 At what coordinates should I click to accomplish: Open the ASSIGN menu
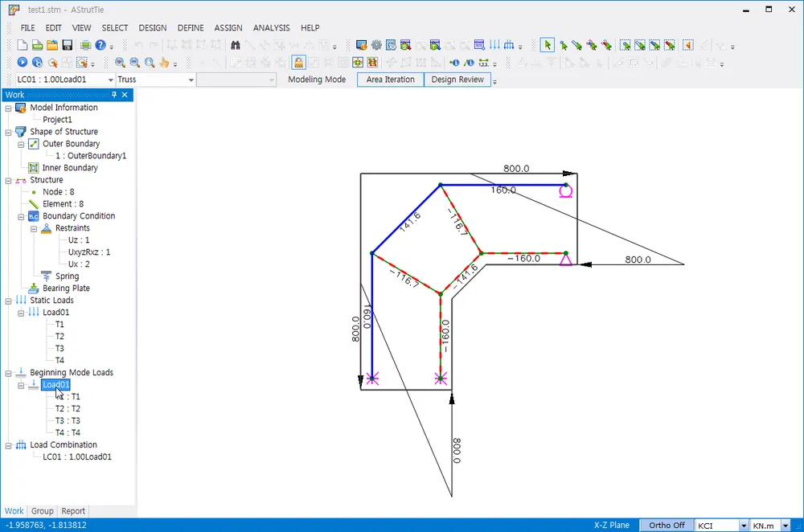(x=228, y=27)
